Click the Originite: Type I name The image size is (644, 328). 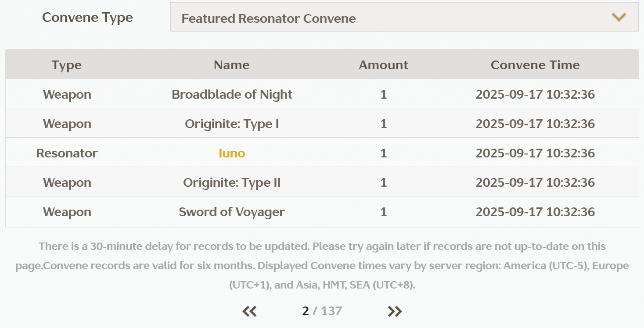tap(232, 124)
